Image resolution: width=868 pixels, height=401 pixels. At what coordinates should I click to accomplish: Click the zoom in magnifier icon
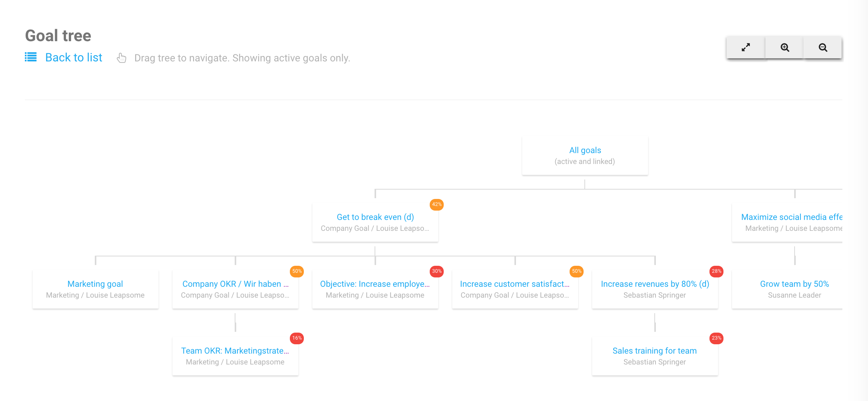784,47
